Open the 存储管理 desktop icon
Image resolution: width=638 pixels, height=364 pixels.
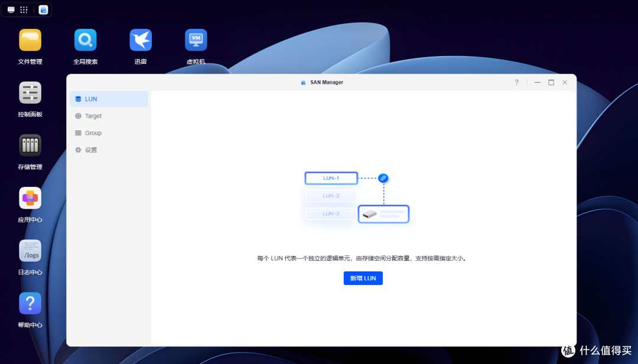30,146
